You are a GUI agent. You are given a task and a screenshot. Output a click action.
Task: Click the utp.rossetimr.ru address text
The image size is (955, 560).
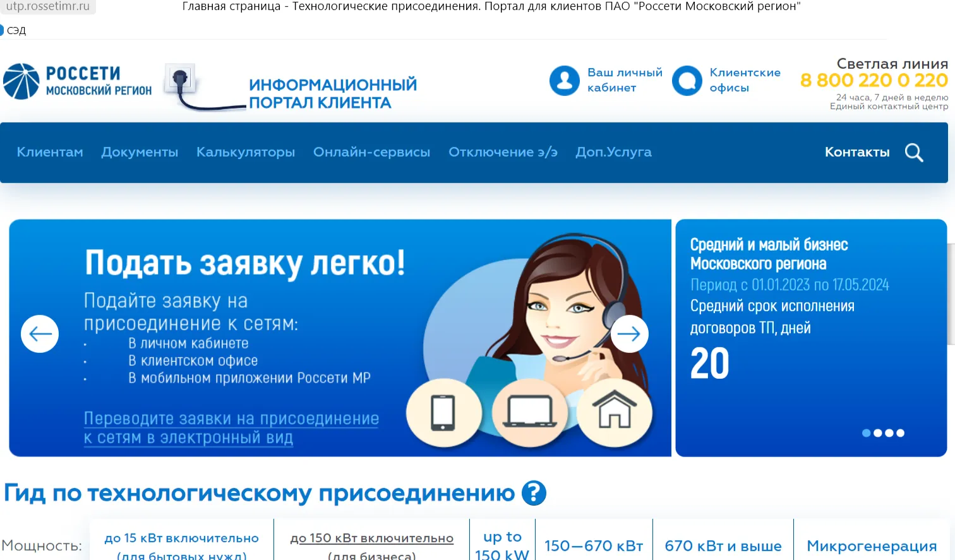pos(48,6)
